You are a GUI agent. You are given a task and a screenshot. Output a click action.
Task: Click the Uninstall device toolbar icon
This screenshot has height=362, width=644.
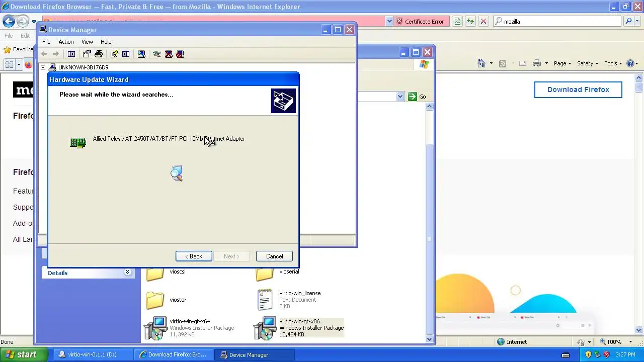169,54
